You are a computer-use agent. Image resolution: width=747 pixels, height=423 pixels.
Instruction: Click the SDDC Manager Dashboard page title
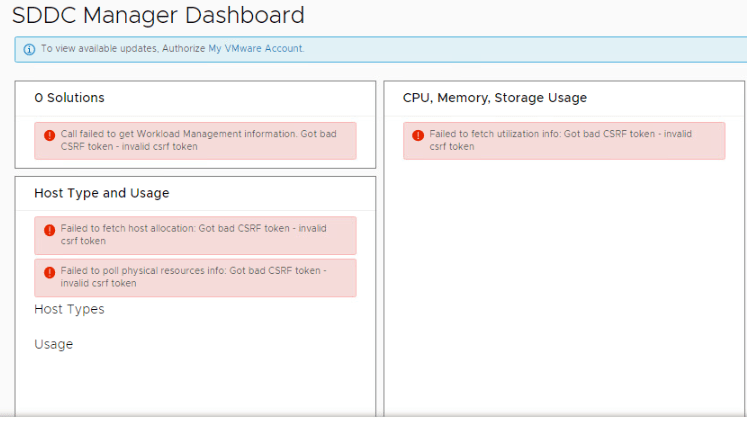click(x=158, y=16)
